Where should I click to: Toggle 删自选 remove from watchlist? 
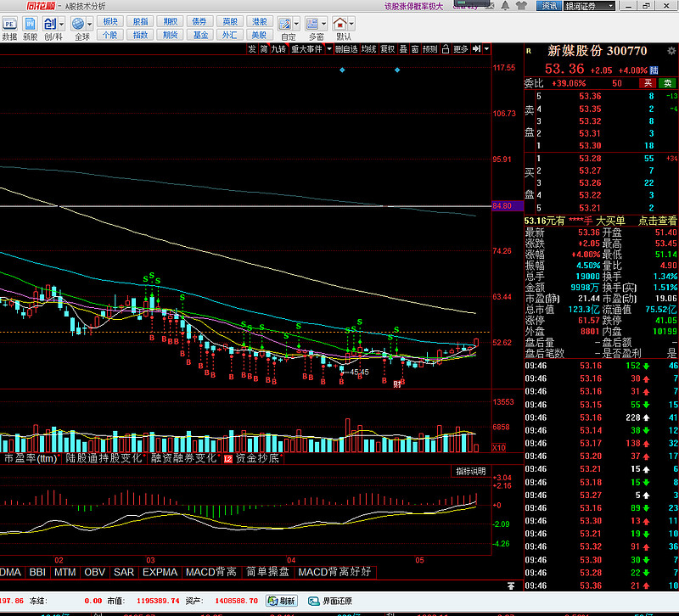tap(346, 49)
